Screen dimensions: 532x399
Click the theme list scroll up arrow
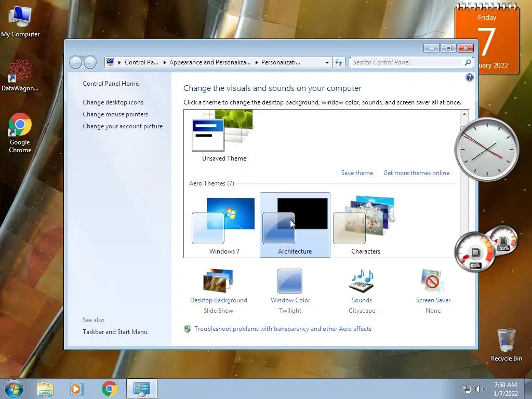pyautogui.click(x=464, y=114)
